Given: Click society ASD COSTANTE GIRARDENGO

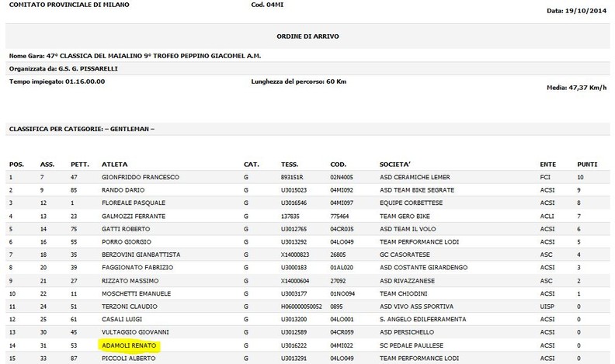Looking at the screenshot, I should click(424, 268).
